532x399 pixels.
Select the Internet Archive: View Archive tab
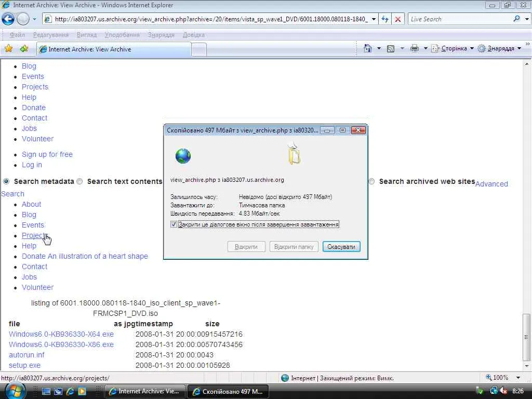pos(114,49)
